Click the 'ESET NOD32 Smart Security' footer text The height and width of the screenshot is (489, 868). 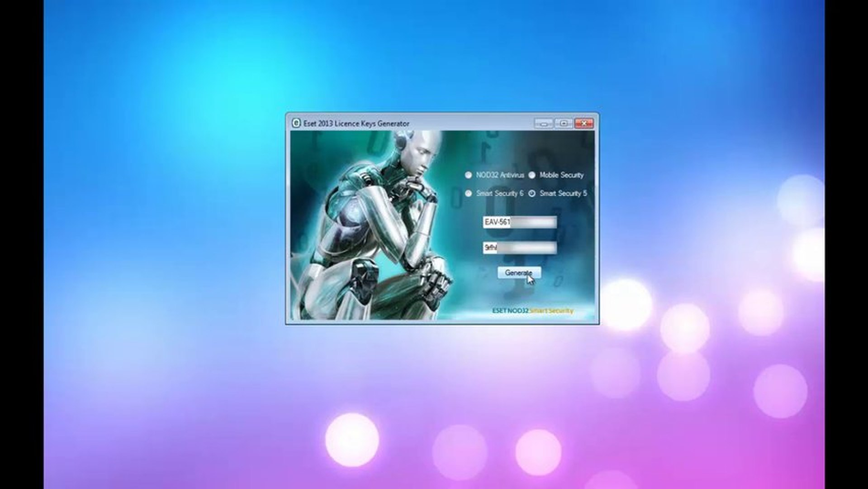point(533,311)
